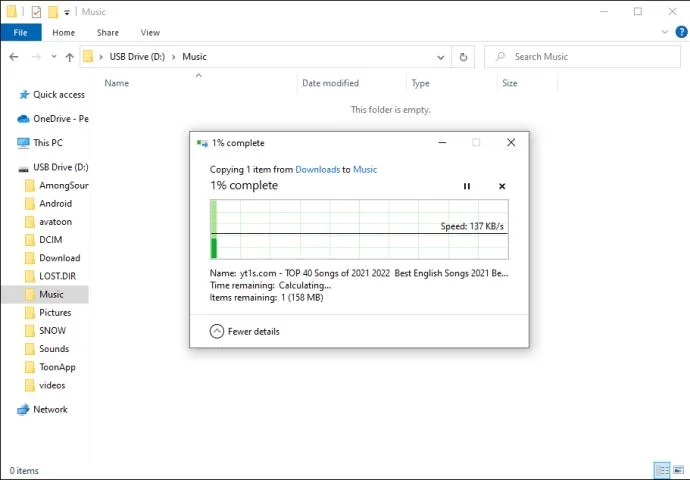Click New folder icon in title bar

53,12
